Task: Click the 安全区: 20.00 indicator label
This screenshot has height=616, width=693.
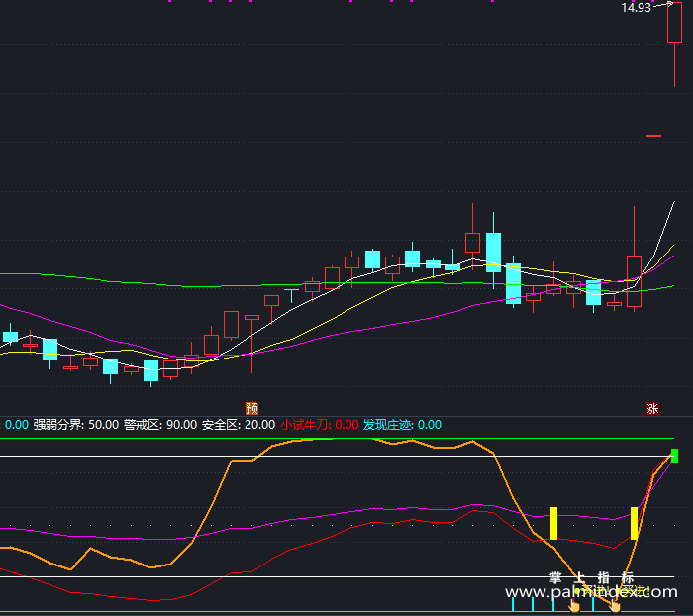Action: pos(239,425)
